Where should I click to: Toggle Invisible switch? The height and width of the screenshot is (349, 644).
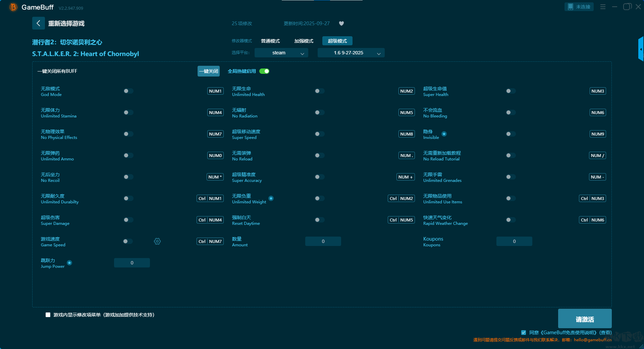point(511,134)
